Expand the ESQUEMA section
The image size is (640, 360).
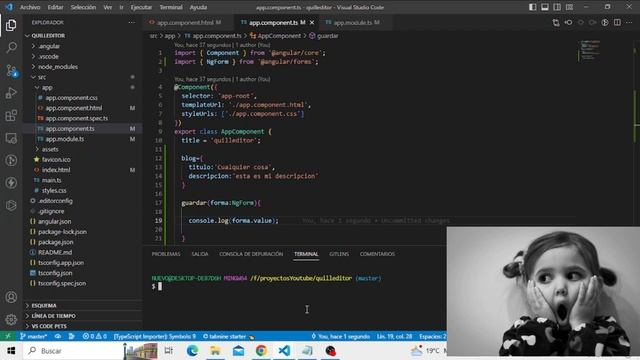(x=44, y=305)
